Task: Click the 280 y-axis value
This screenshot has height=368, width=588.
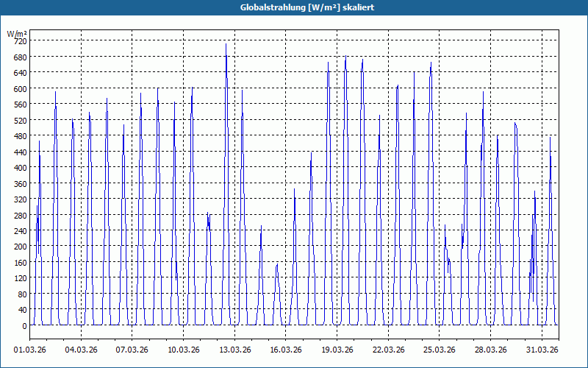Action: point(20,215)
